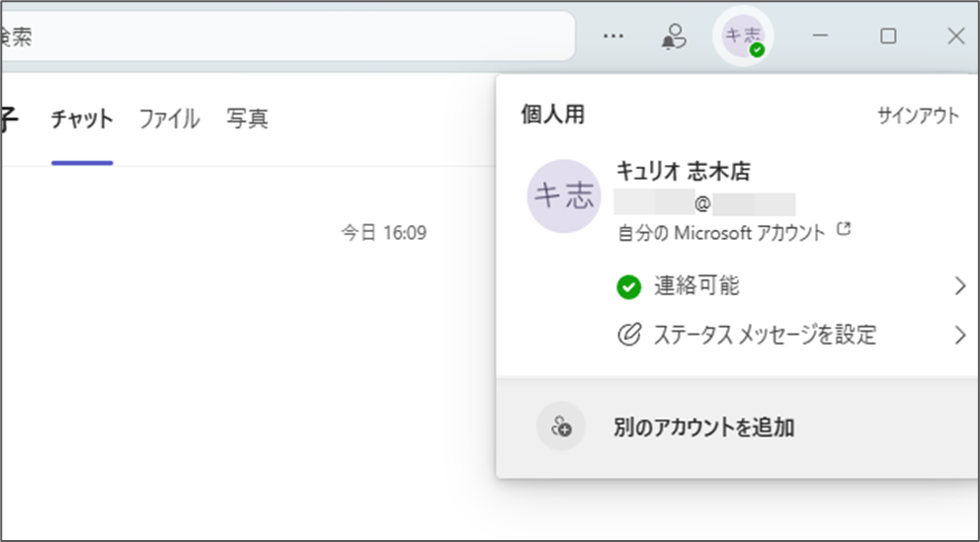The height and width of the screenshot is (542, 980).
Task: Click the large キ志 profile picture
Action: coord(564,196)
